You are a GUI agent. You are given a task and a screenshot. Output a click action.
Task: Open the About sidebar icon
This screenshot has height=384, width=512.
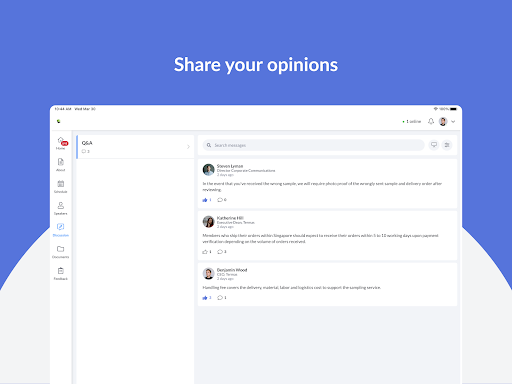[61, 165]
